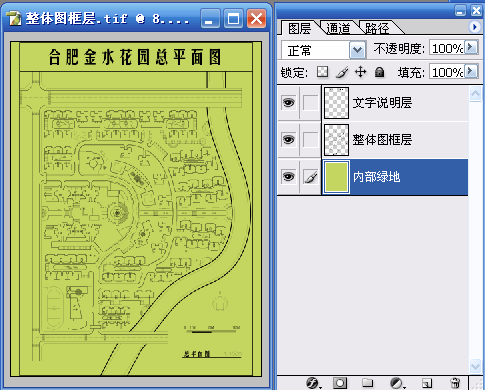The width and height of the screenshot is (485, 390).
Task: Switch to the 通道 tab
Action: (338, 29)
